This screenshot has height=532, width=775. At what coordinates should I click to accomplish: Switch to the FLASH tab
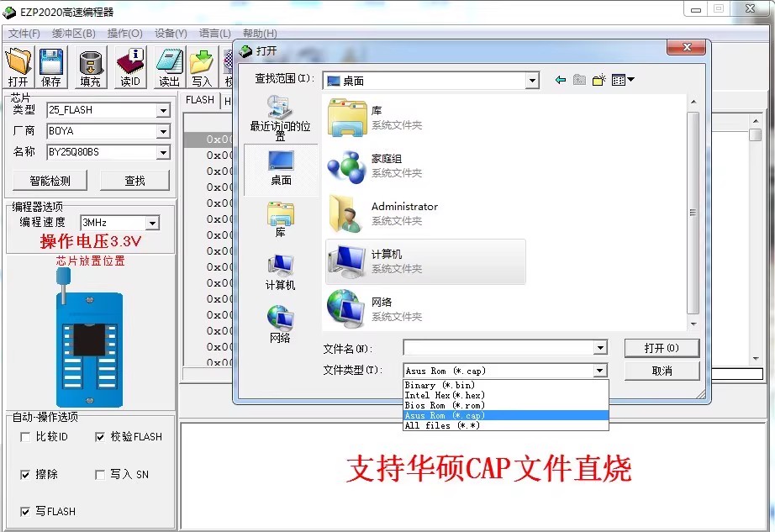coord(200,100)
